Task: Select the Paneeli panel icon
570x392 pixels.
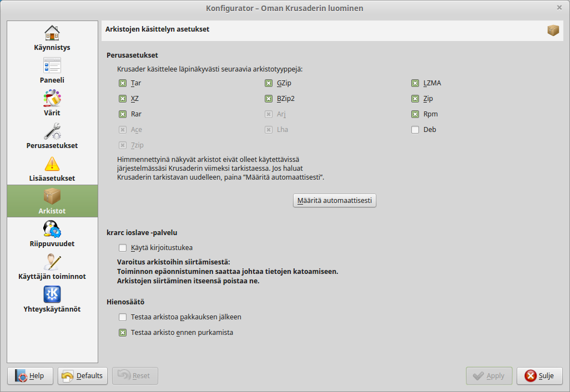Action: pyautogui.click(x=52, y=66)
